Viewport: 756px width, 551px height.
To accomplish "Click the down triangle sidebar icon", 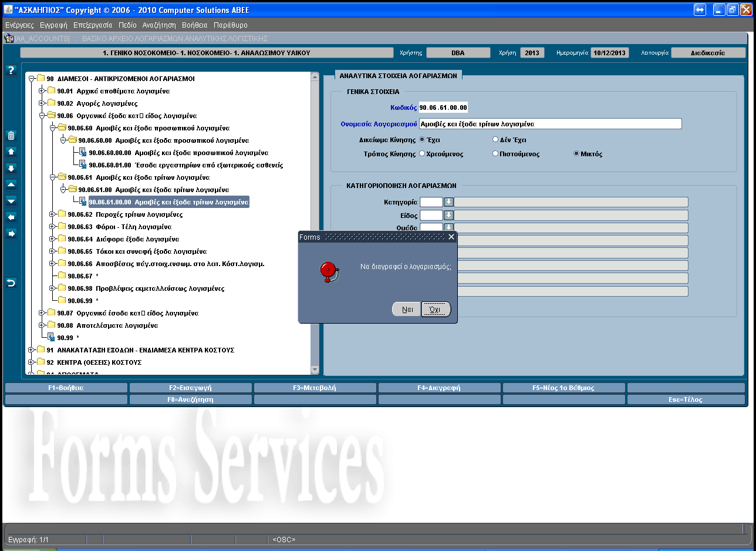I will tap(11, 201).
